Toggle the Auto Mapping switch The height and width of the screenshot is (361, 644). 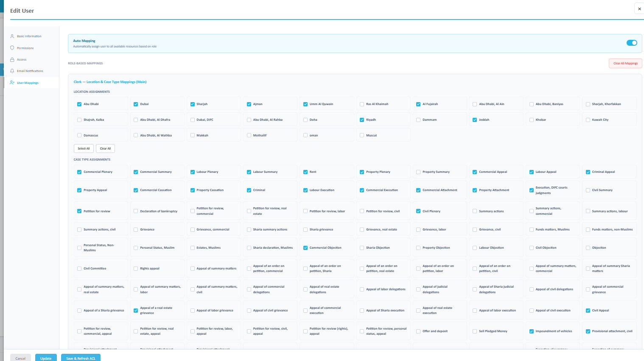(632, 43)
